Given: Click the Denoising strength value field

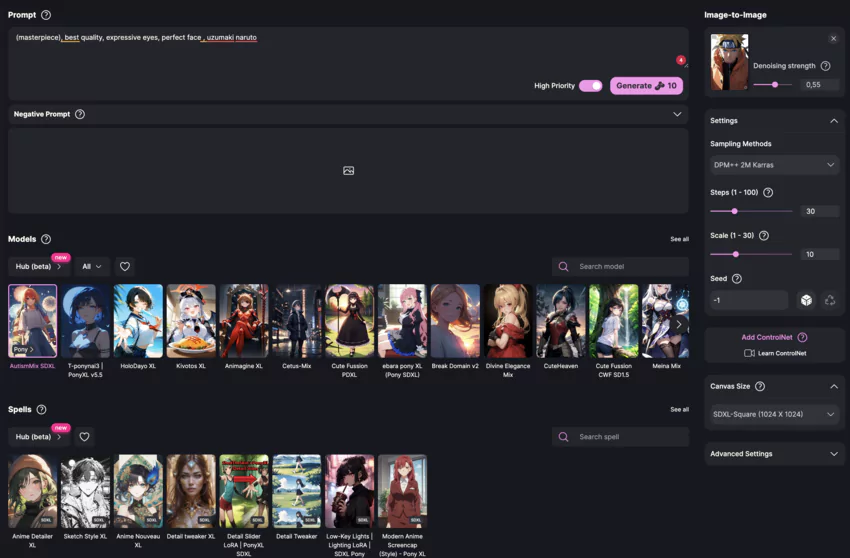Looking at the screenshot, I should tap(820, 85).
